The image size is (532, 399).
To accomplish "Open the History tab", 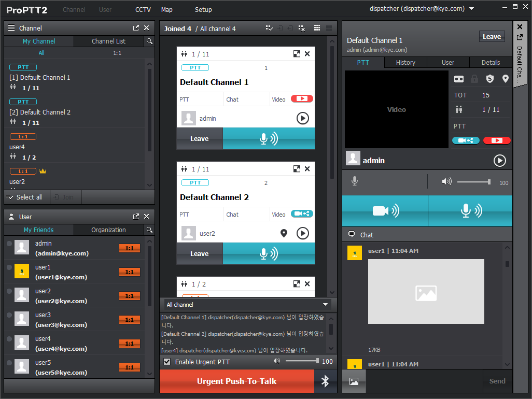I will coord(405,62).
